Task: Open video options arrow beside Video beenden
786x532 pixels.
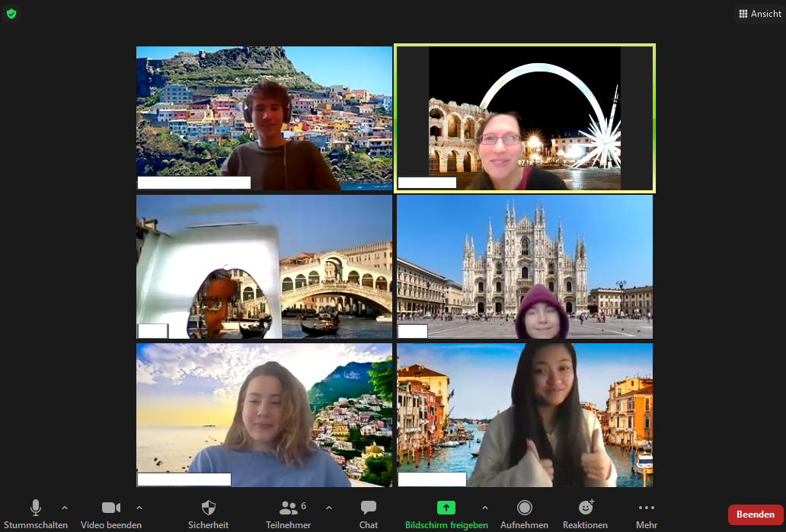Action: 139,508
